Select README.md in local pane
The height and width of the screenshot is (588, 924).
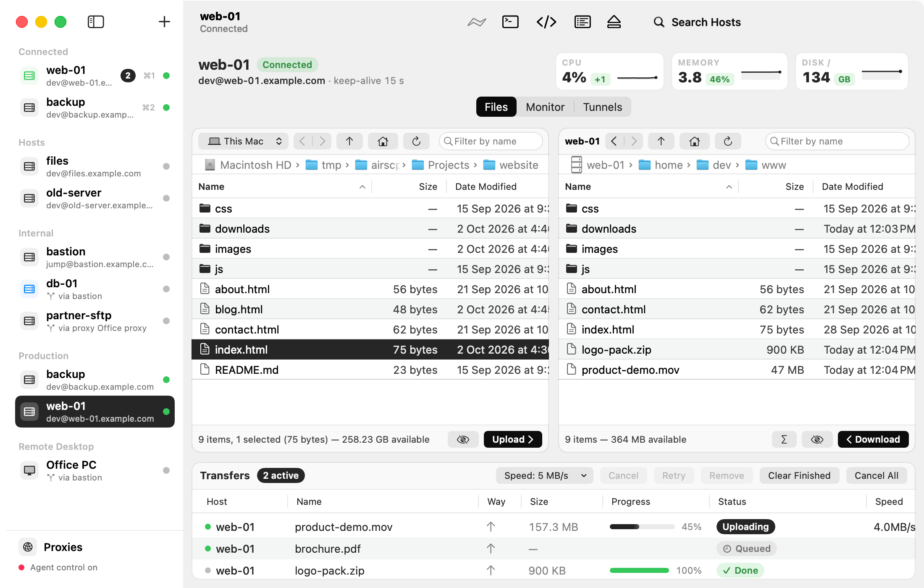pos(370,370)
